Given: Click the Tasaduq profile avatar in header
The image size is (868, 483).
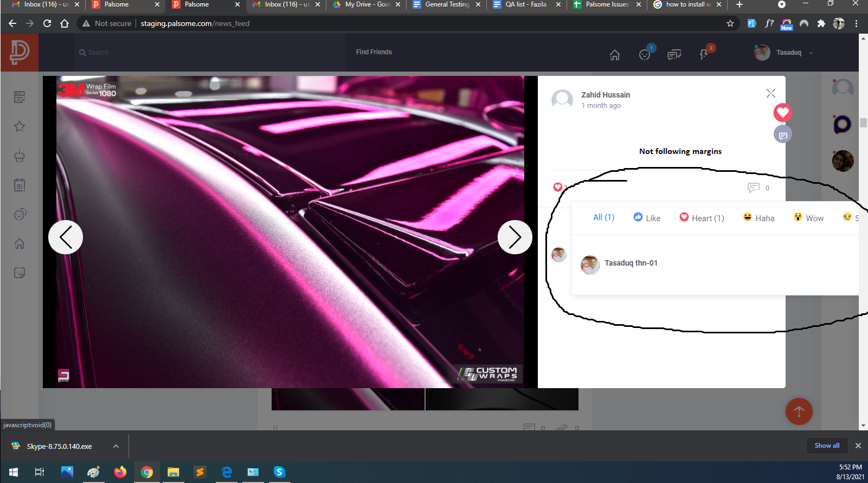Looking at the screenshot, I should (x=762, y=53).
